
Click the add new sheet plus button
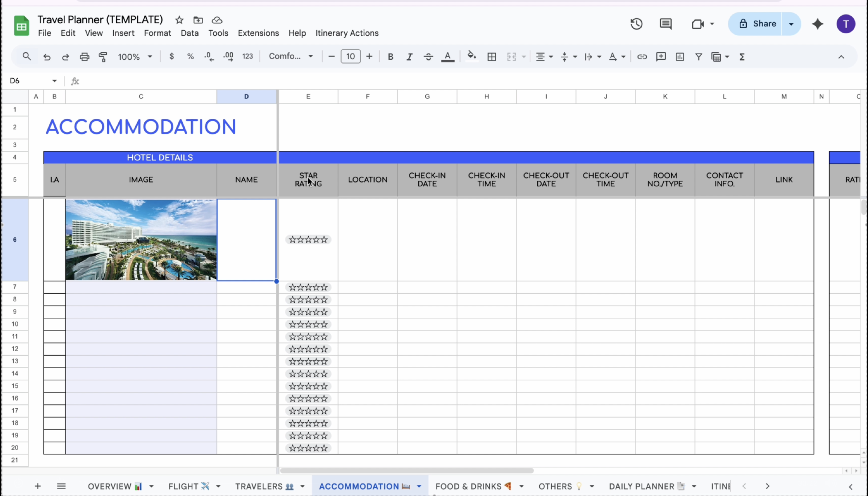38,486
